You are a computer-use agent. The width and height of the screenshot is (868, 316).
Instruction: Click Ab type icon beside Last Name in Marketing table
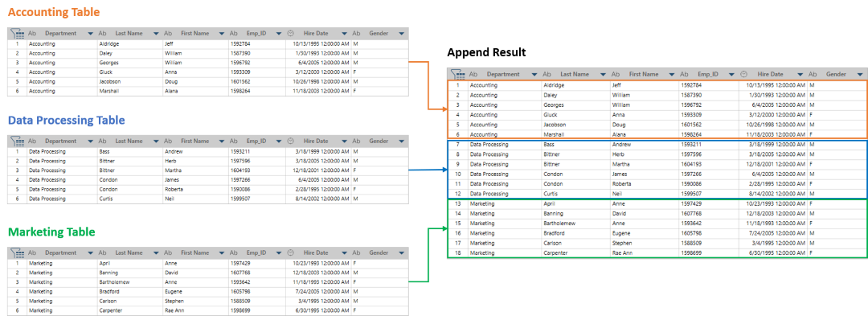(x=102, y=253)
